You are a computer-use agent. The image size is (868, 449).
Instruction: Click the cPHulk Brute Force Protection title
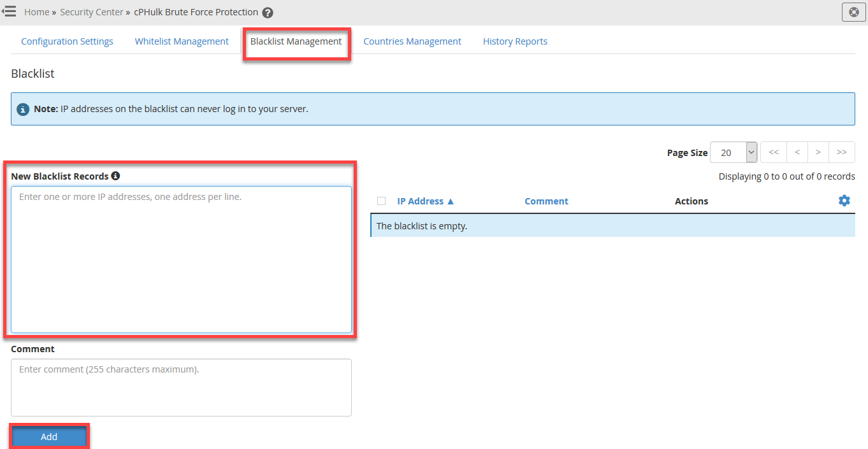point(196,12)
